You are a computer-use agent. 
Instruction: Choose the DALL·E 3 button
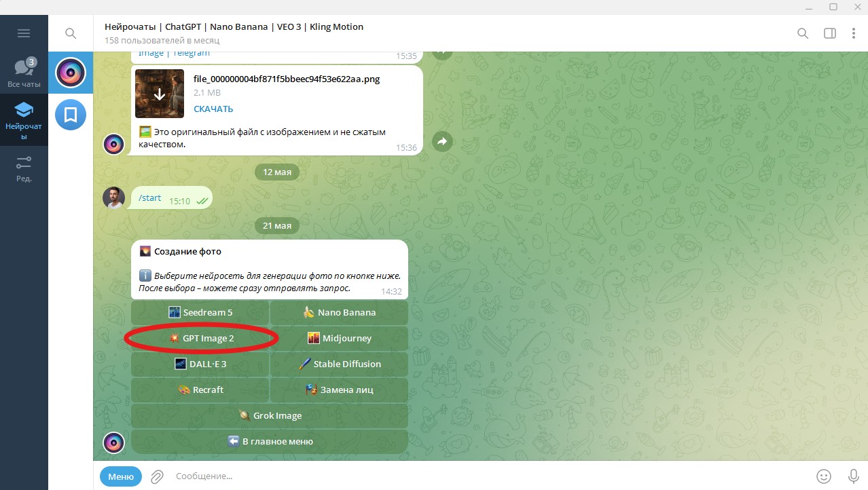200,364
